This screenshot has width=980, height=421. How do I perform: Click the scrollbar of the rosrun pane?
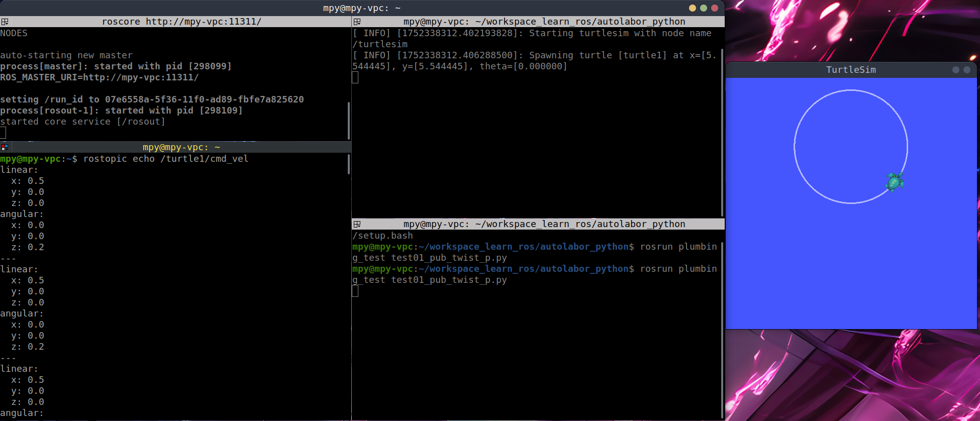point(722,327)
